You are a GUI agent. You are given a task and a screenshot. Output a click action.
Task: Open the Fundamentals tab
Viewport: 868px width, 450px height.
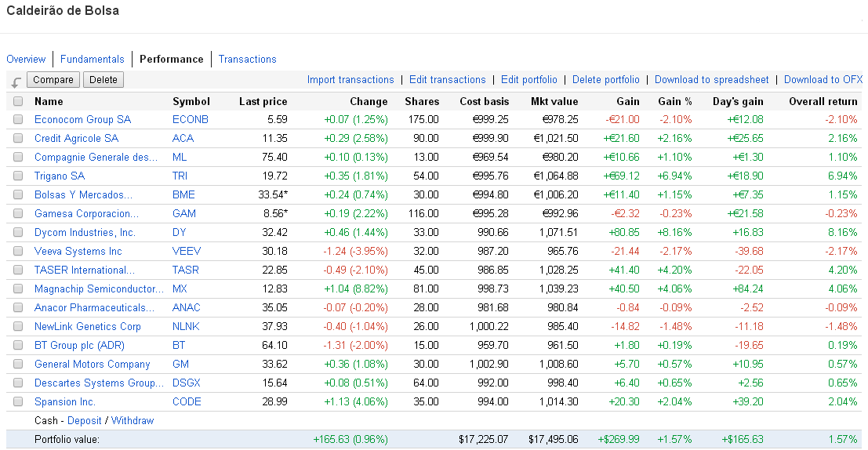pyautogui.click(x=92, y=60)
